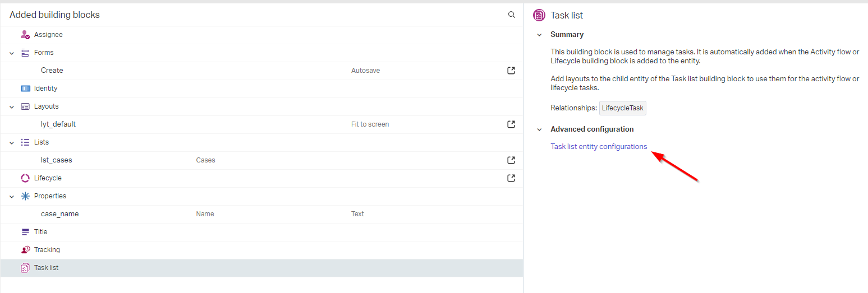Collapse the Layouts group
868x293 pixels.
pyautogui.click(x=12, y=106)
